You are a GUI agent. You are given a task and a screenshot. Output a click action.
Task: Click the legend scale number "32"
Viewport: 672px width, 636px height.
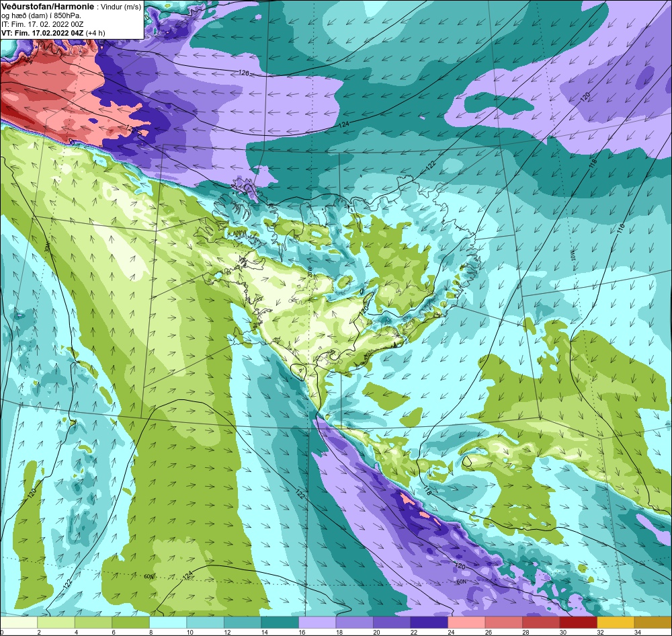pyautogui.click(x=600, y=632)
